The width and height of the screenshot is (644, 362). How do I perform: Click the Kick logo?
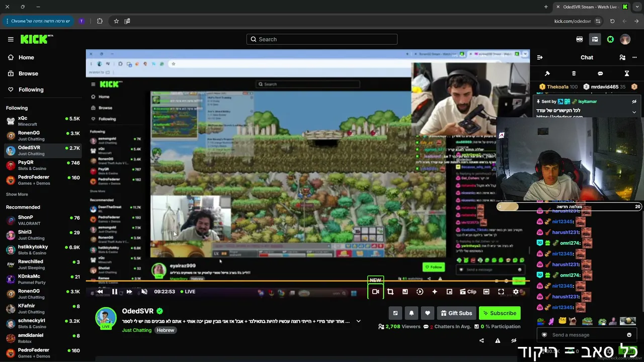pos(36,39)
